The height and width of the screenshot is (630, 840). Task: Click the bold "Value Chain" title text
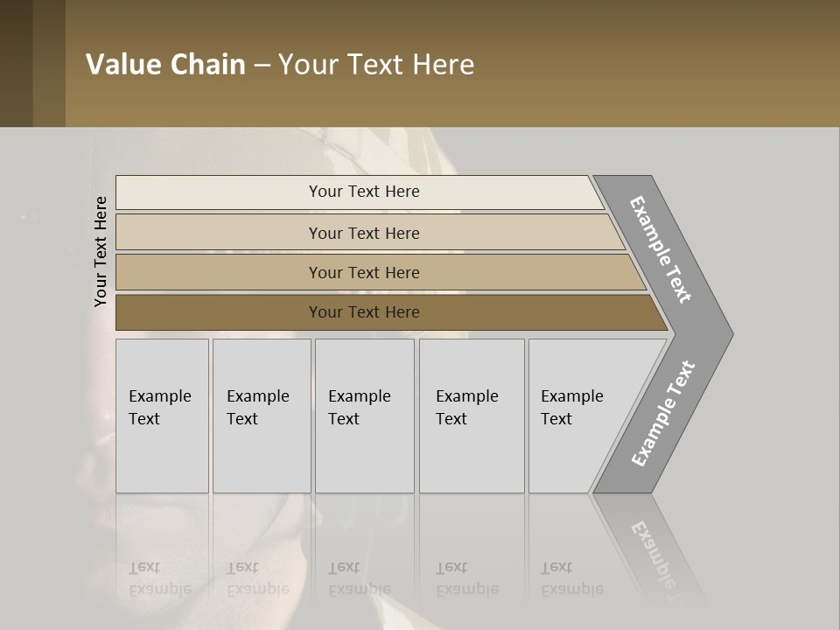point(165,65)
